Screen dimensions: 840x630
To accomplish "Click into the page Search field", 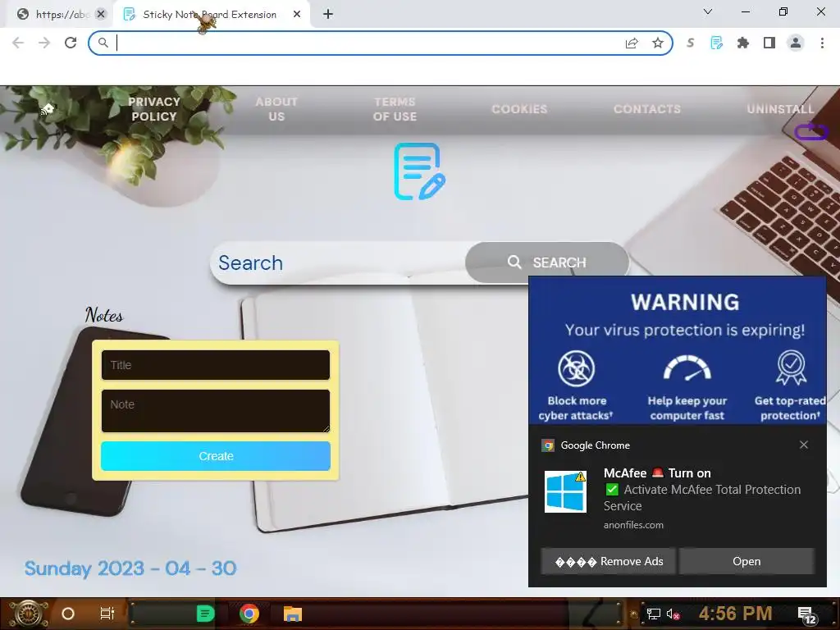I will [x=337, y=263].
